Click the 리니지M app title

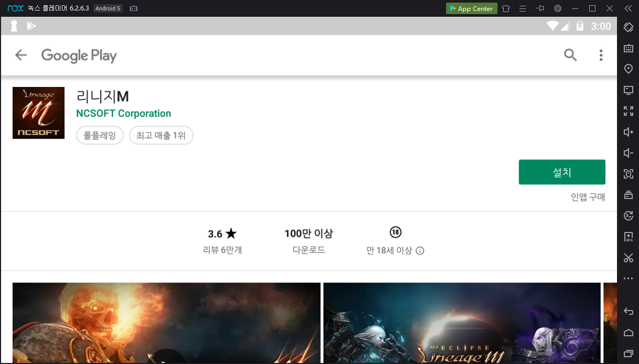point(103,96)
